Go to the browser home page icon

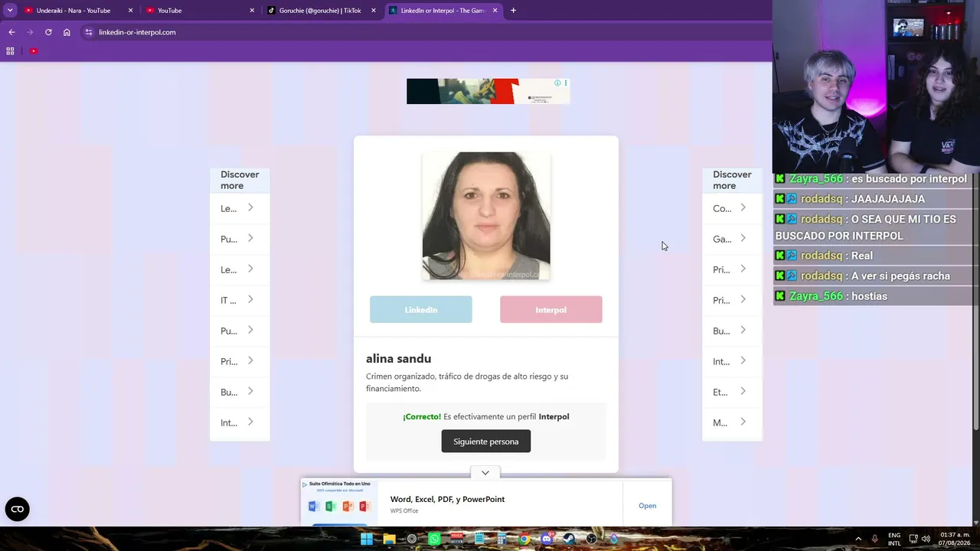click(67, 32)
